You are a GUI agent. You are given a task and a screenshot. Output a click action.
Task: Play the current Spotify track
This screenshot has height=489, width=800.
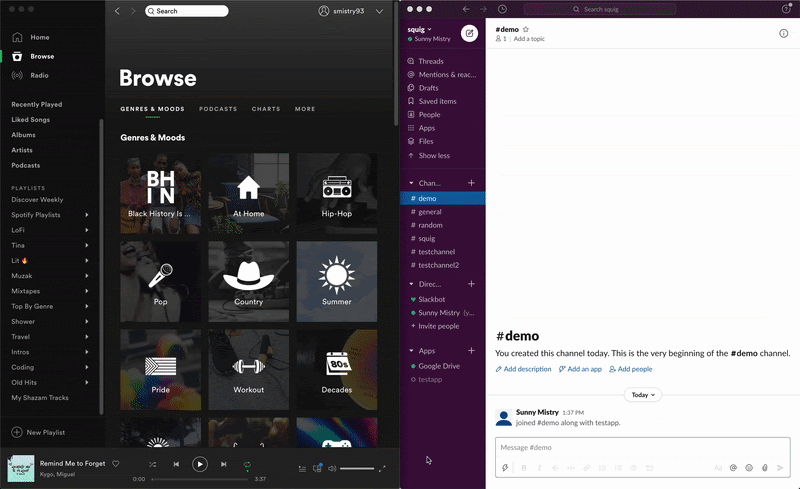(199, 464)
